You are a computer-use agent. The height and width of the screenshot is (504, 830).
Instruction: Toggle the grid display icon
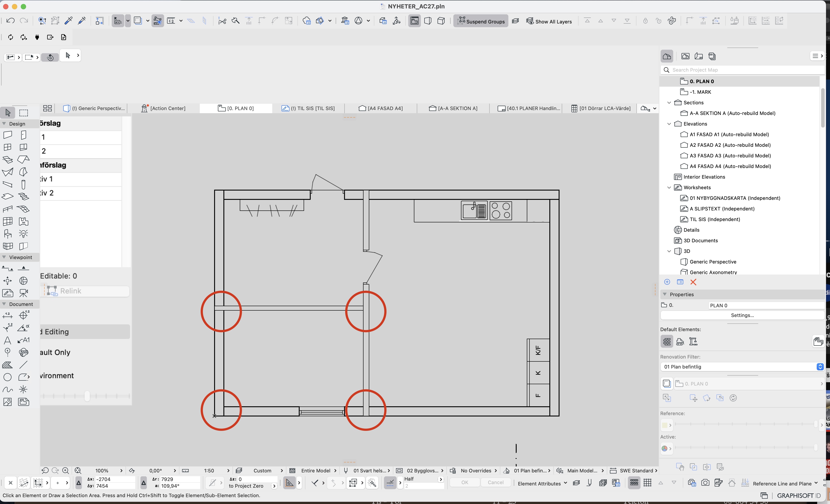[647, 483]
